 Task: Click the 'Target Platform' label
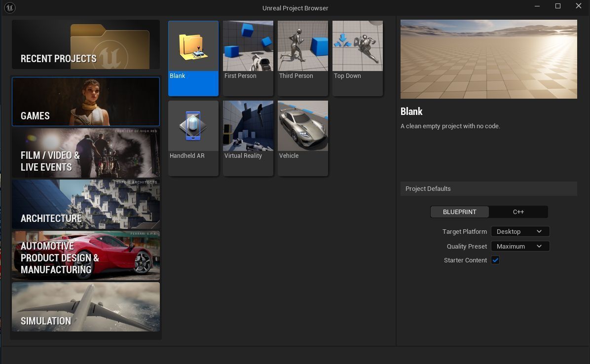coord(464,232)
